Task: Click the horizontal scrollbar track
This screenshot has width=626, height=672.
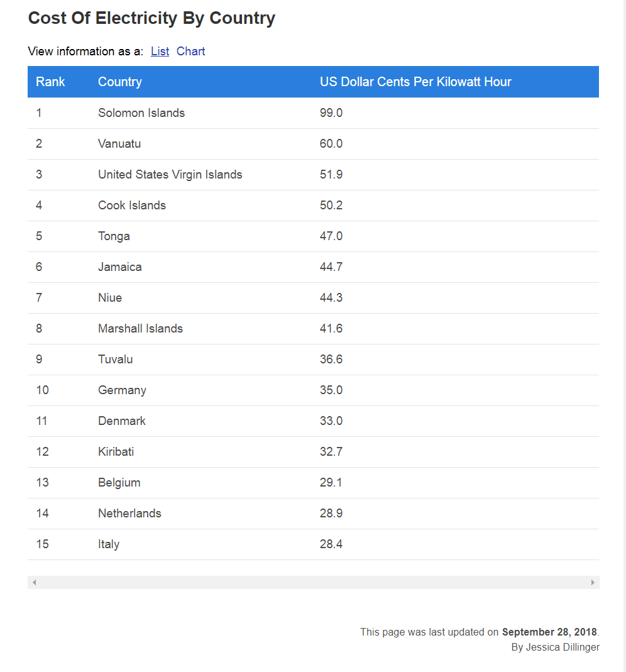Action: coord(313,583)
